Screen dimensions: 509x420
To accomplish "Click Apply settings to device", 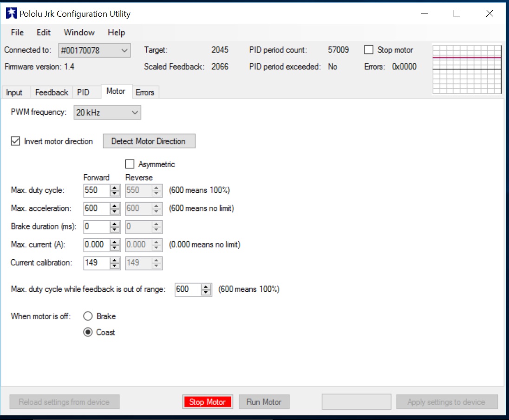I will [447, 402].
